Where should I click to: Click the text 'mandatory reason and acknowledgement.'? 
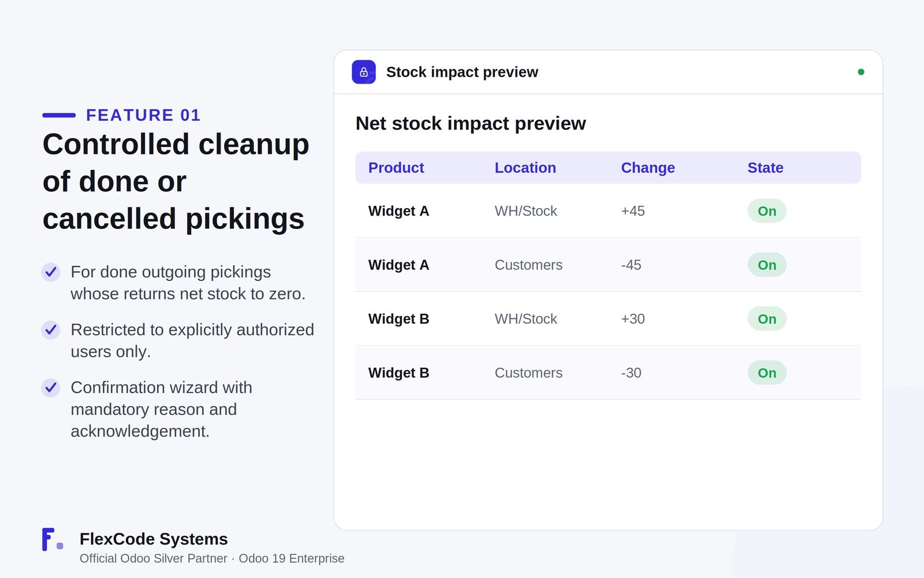(154, 420)
